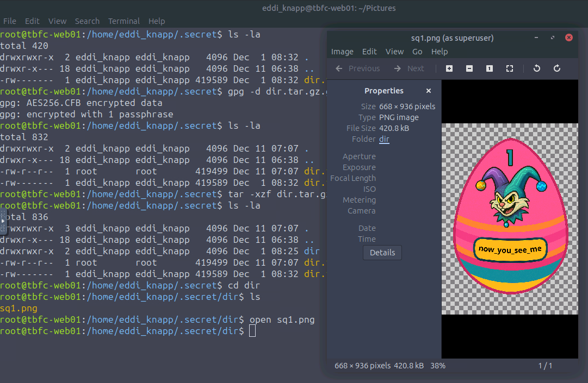588x383 pixels.
Task: Close the Properties side panel
Action: click(429, 91)
